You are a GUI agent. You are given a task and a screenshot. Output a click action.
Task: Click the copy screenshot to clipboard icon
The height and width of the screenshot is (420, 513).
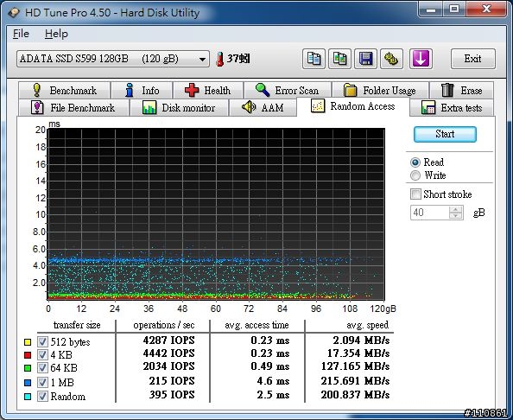tap(339, 59)
